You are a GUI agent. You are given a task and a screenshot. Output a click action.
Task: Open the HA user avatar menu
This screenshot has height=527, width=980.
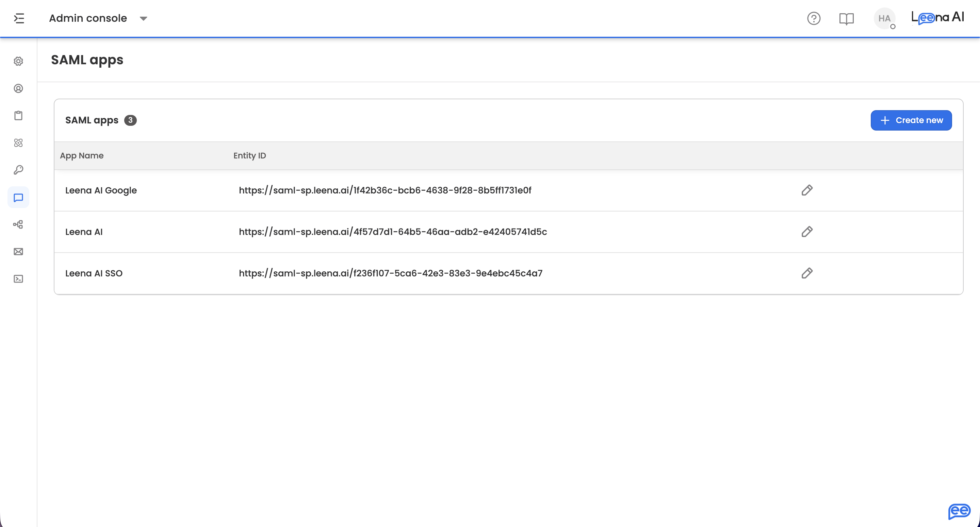pos(884,19)
